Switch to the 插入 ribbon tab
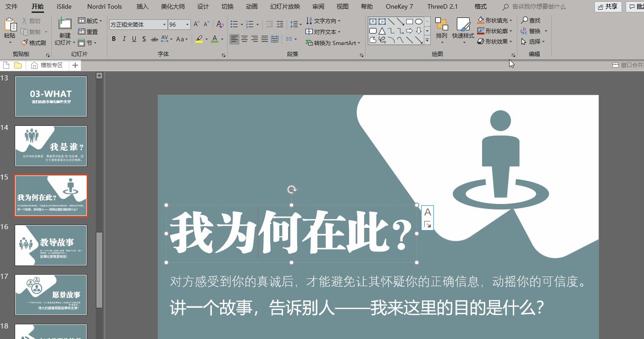The image size is (644, 339). pos(142,6)
